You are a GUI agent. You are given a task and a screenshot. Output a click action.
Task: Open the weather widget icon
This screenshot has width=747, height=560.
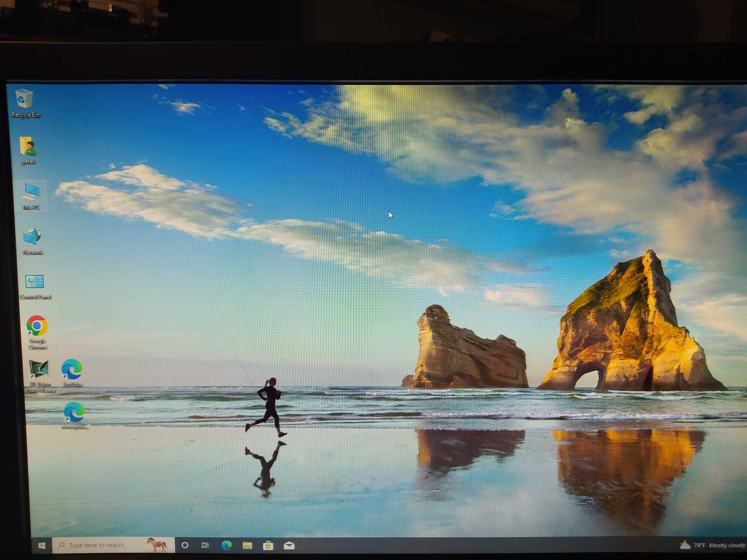(x=685, y=545)
